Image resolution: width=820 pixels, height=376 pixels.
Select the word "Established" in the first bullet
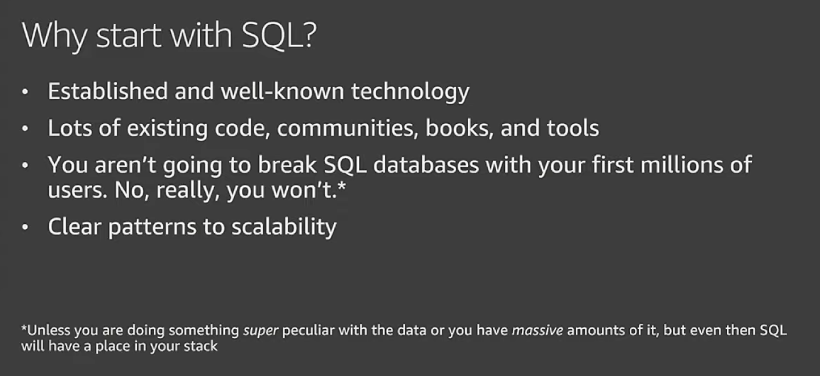[x=108, y=91]
